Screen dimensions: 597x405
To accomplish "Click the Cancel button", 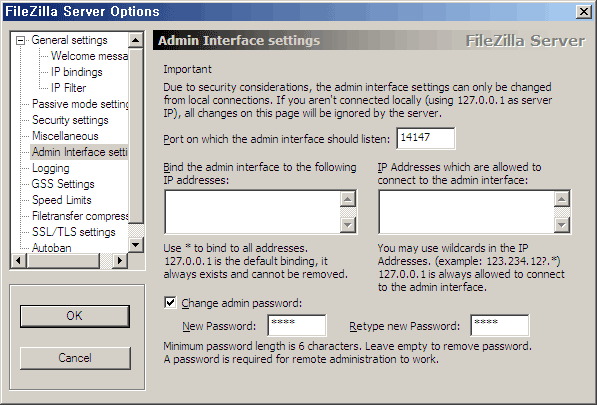I will point(75,358).
